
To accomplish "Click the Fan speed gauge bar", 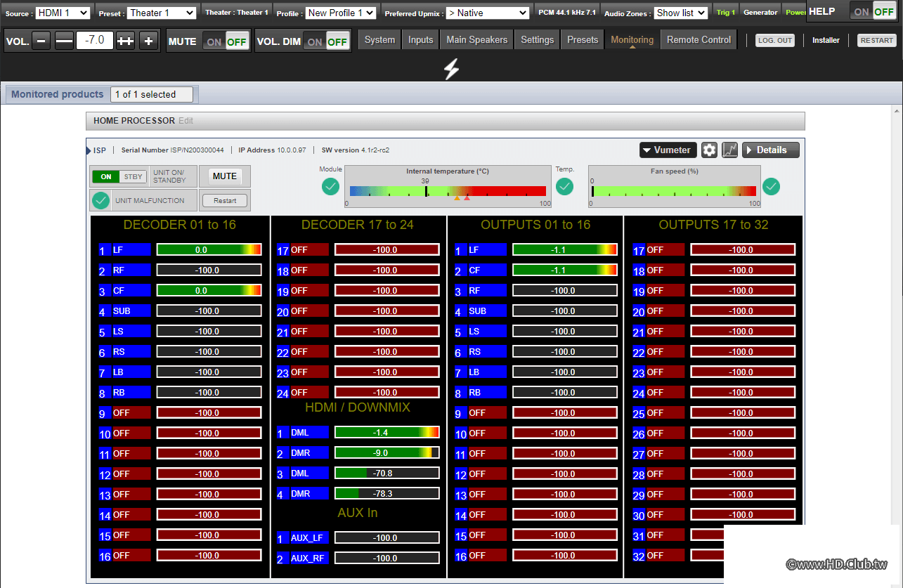I will [674, 191].
